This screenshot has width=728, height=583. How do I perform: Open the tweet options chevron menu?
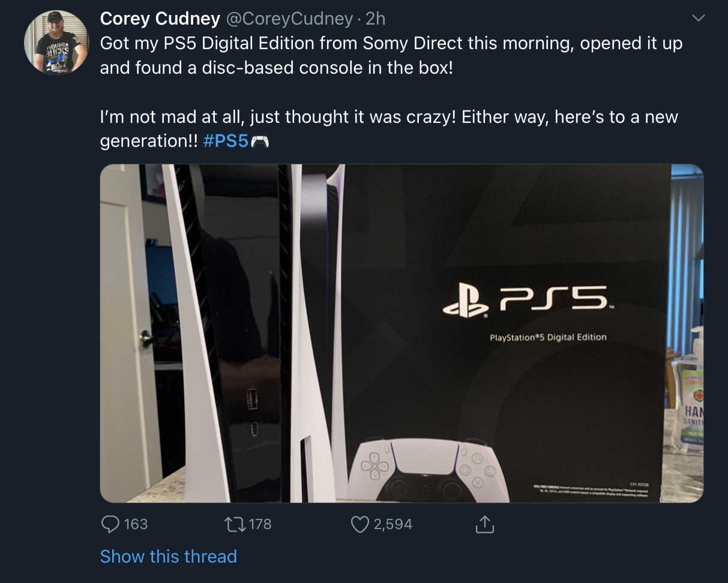point(698,19)
